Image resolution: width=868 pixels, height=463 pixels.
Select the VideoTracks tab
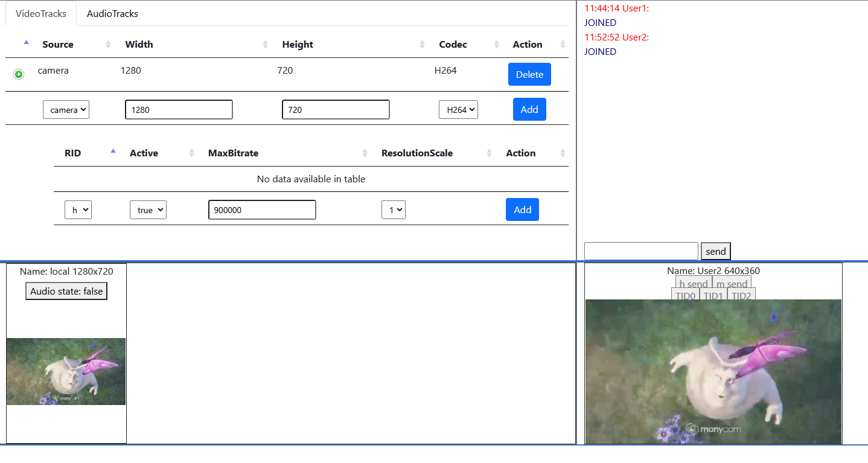[41, 13]
